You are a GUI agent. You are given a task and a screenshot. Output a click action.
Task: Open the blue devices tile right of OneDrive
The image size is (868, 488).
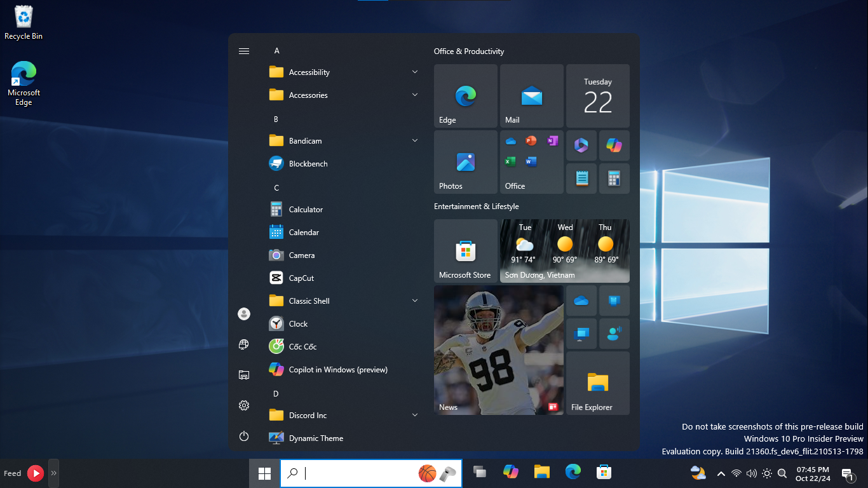[614, 301]
